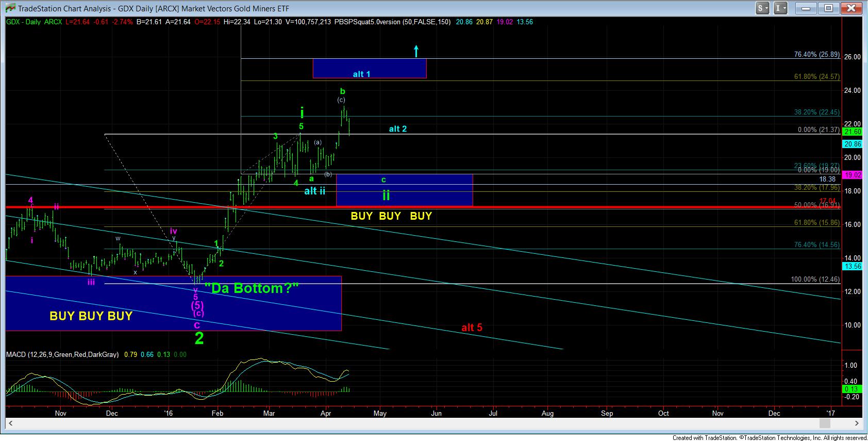Click the red 'alt 5' label
This screenshot has width=868, height=441.
pos(472,328)
